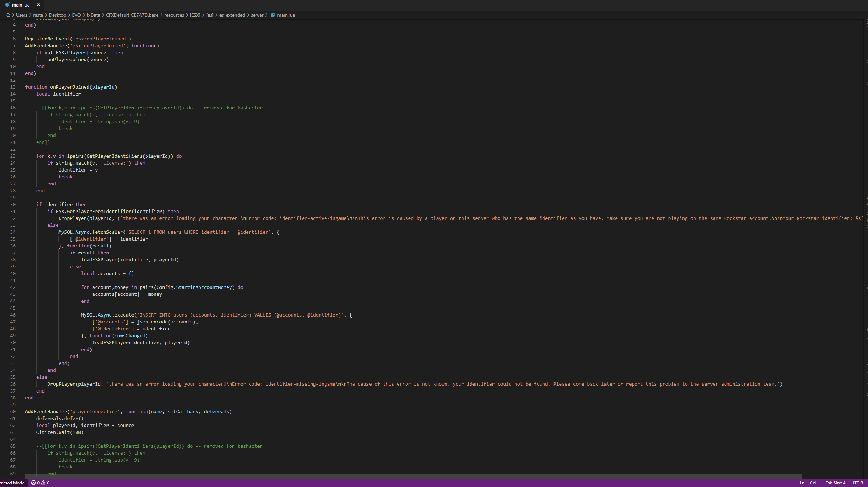The image size is (868, 487).
Task: Click 'if identifier then' on line 30
Action: (61, 204)
